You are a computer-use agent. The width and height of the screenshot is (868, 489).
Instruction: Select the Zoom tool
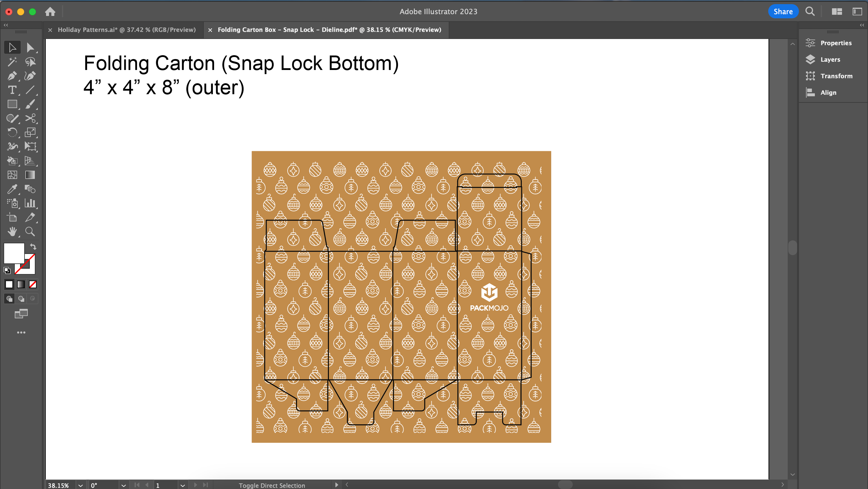pos(29,232)
